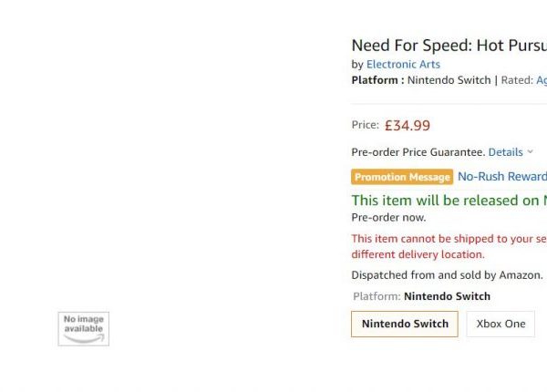This screenshot has width=547, height=392.
Task: Click the £34.99 price value
Action: click(x=408, y=126)
